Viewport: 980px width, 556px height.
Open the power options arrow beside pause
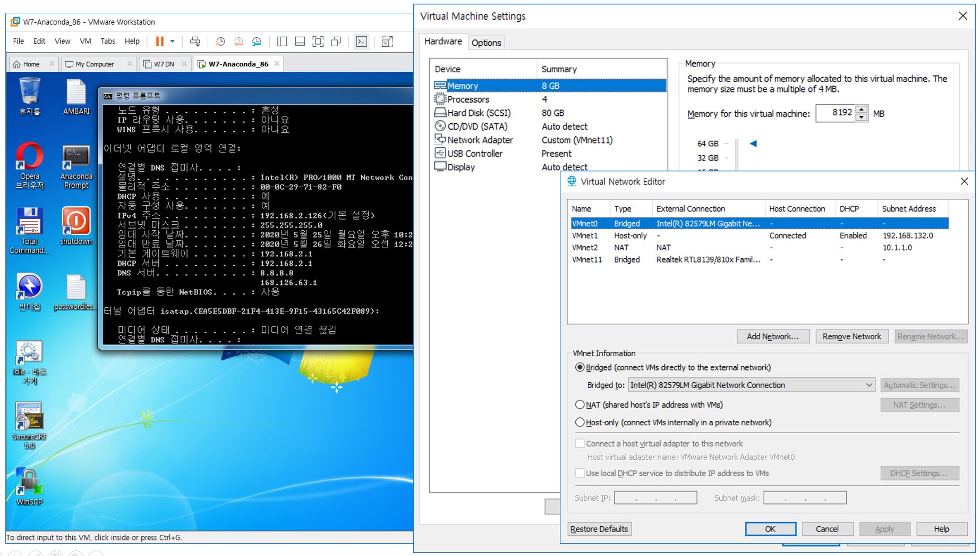coord(172,41)
